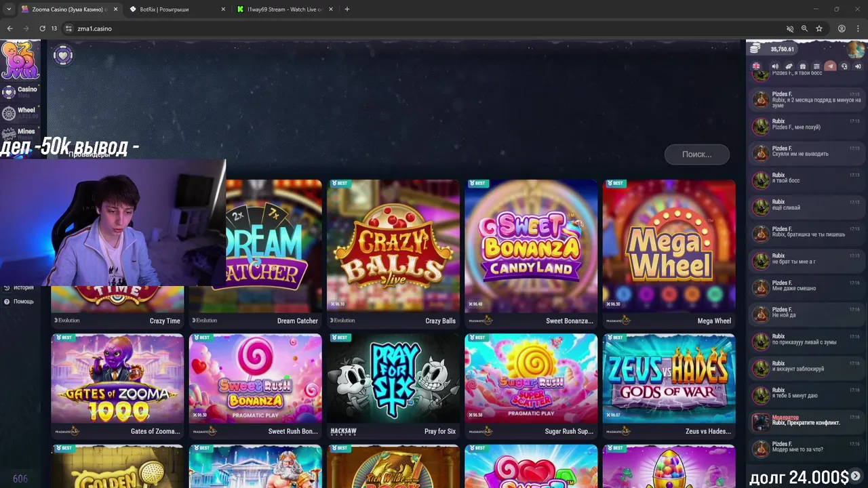
Task: Click the address bar zma1.casino
Action: (94, 28)
